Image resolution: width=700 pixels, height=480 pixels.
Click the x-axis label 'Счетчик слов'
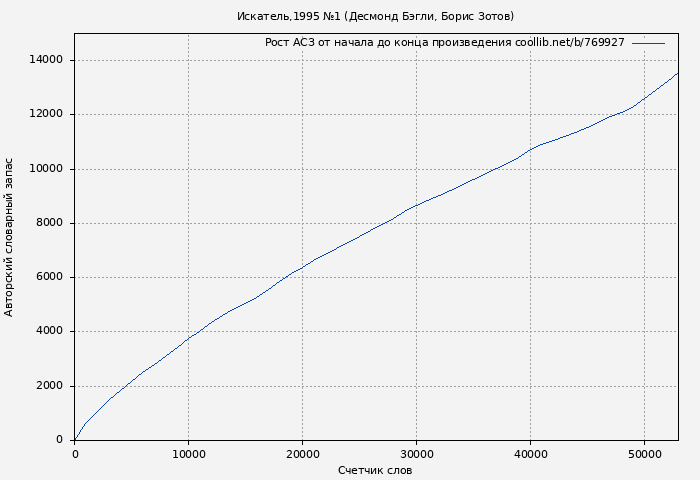pos(375,470)
